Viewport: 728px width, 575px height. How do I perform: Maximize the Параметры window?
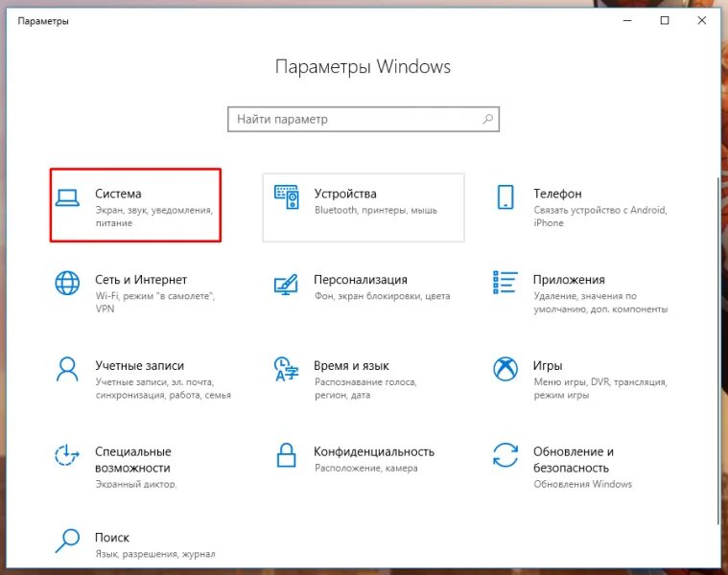point(665,21)
